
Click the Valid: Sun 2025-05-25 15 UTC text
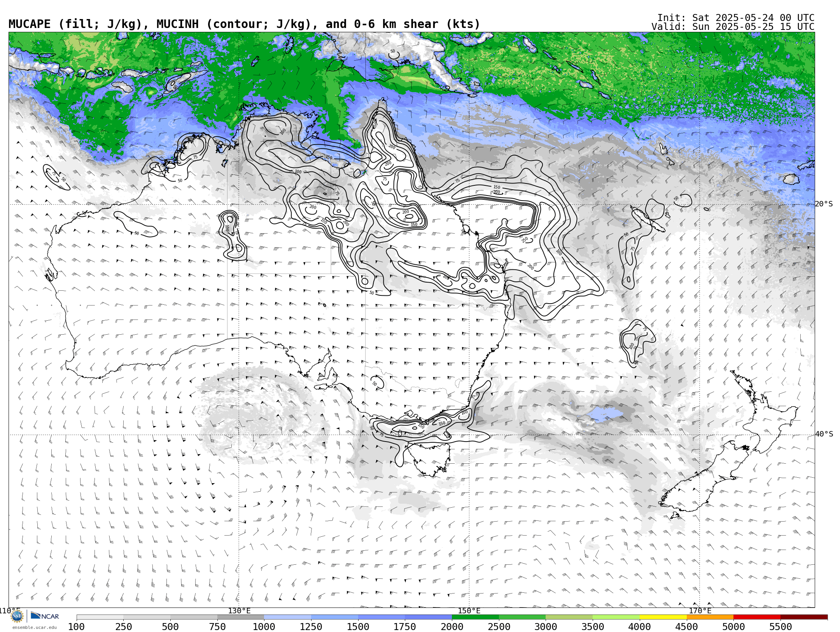733,27
